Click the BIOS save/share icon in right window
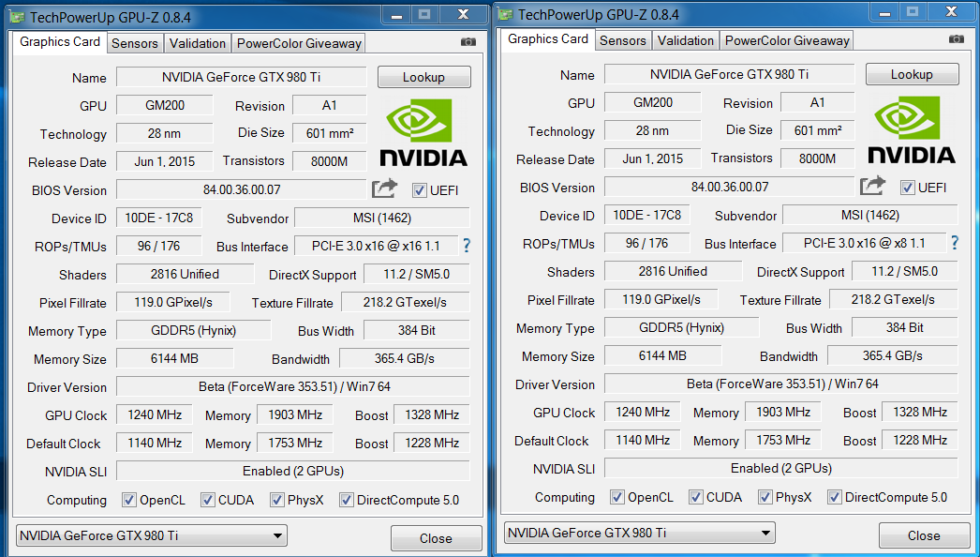This screenshot has width=980, height=557. click(x=872, y=186)
